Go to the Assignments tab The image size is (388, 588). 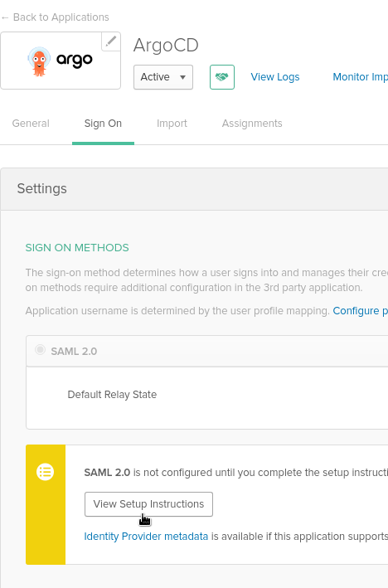[252, 124]
